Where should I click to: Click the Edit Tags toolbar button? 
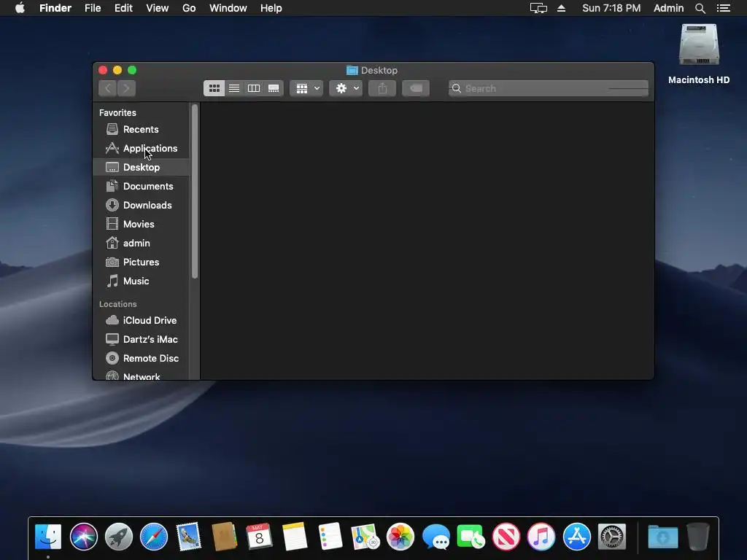point(415,88)
